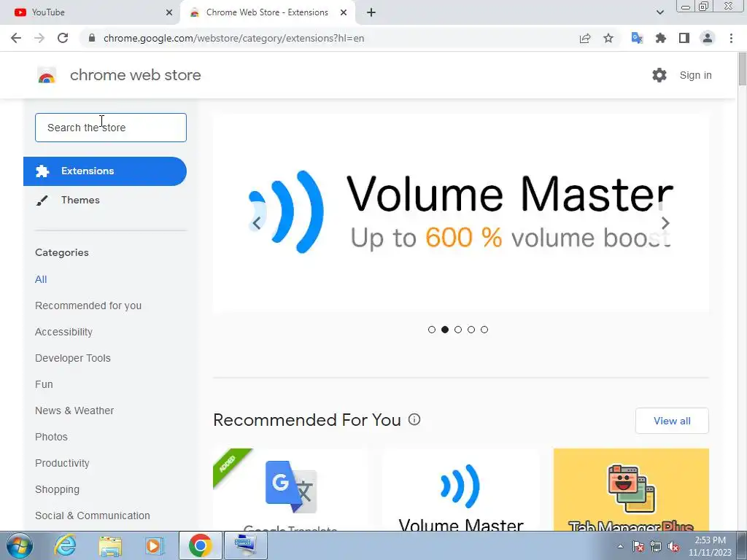Open Web Store settings gear
This screenshot has width=747, height=560.
659,75
